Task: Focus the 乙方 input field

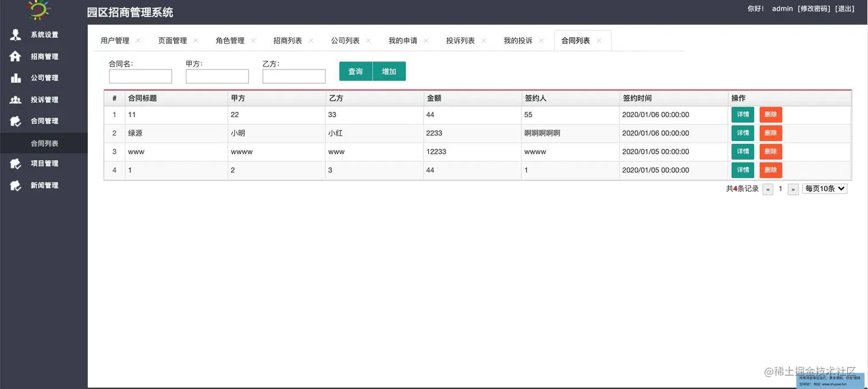Action: (x=294, y=76)
